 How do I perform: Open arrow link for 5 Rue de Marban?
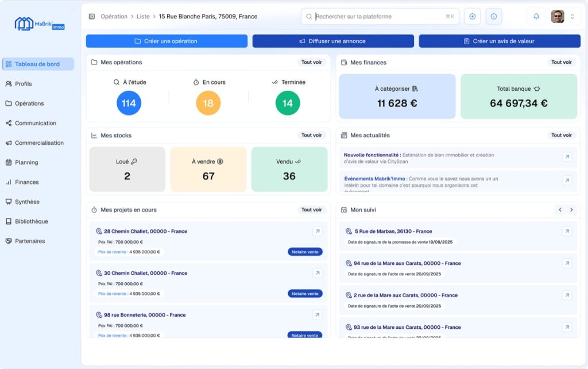coord(567,231)
